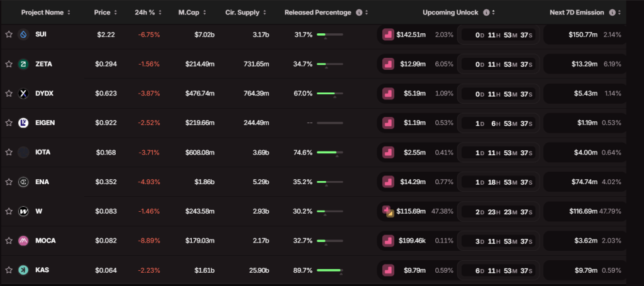Click the SUI token logo icon
The width and height of the screenshot is (644, 286).
point(23,35)
